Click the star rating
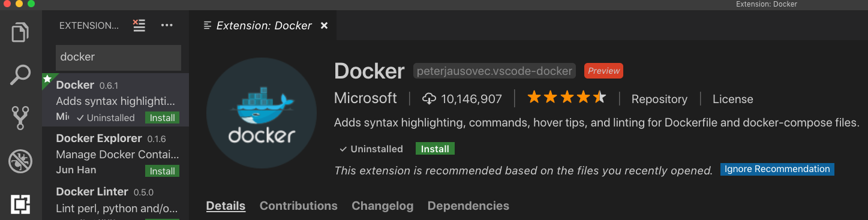868x220 pixels. point(567,98)
